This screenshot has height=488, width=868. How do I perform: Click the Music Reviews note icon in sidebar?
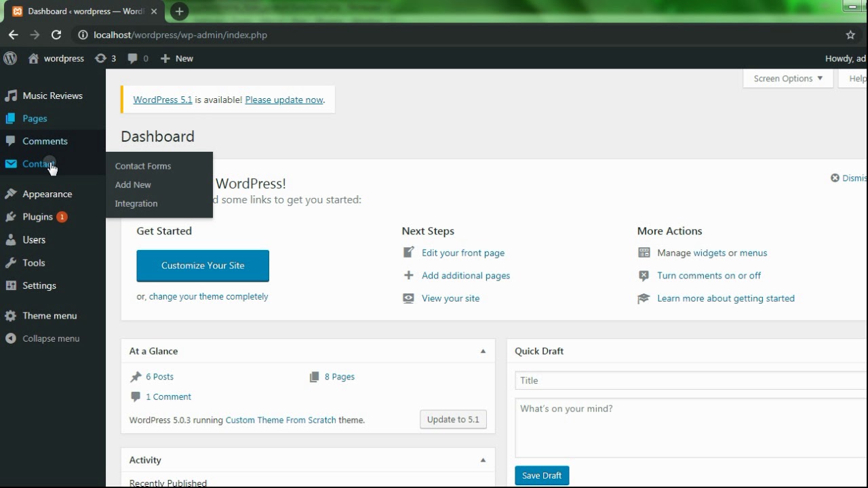click(11, 96)
